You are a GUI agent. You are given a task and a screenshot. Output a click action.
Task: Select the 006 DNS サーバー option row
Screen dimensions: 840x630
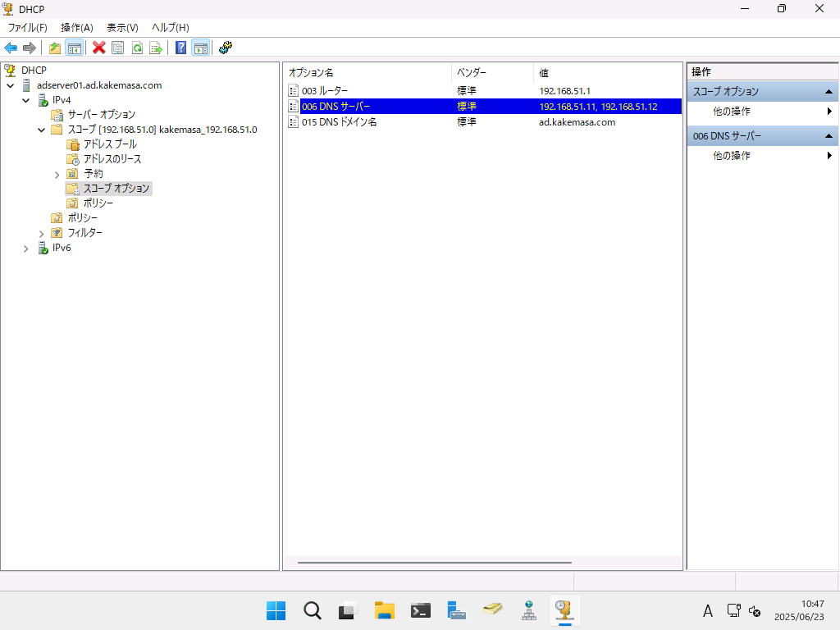tap(484, 107)
